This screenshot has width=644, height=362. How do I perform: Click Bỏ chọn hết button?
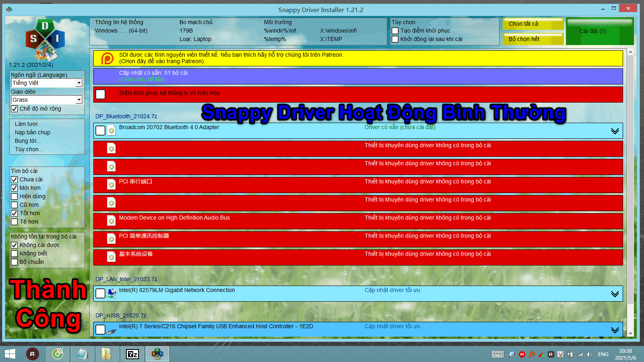[x=533, y=39]
